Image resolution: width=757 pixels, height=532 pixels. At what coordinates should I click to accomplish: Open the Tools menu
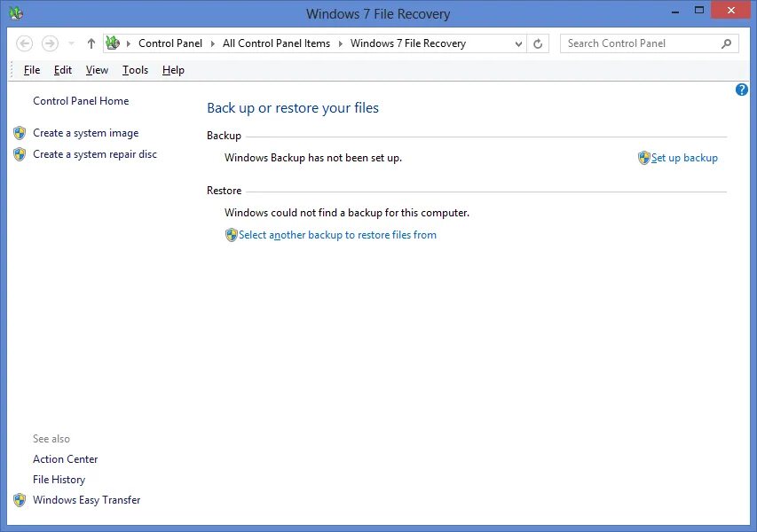pos(135,70)
